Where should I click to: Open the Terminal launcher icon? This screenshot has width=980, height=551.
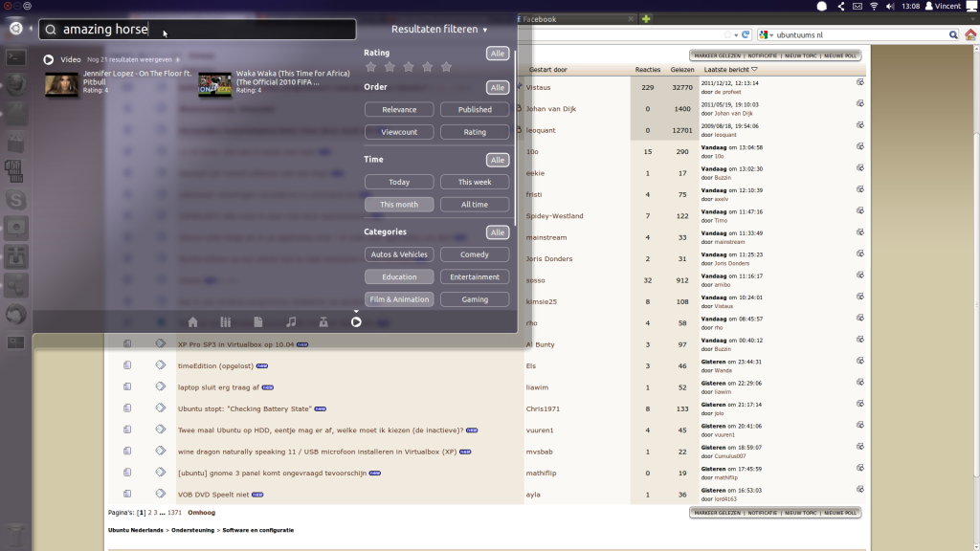16,57
